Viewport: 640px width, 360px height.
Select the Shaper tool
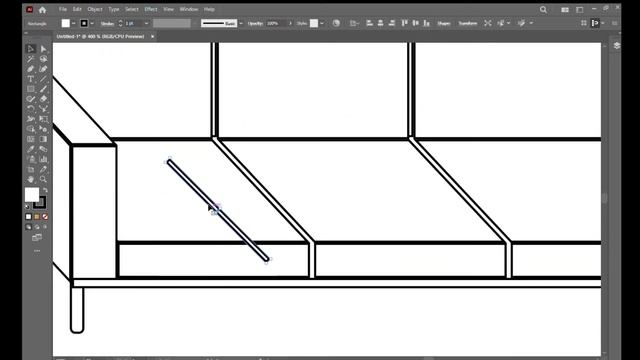click(x=31, y=99)
